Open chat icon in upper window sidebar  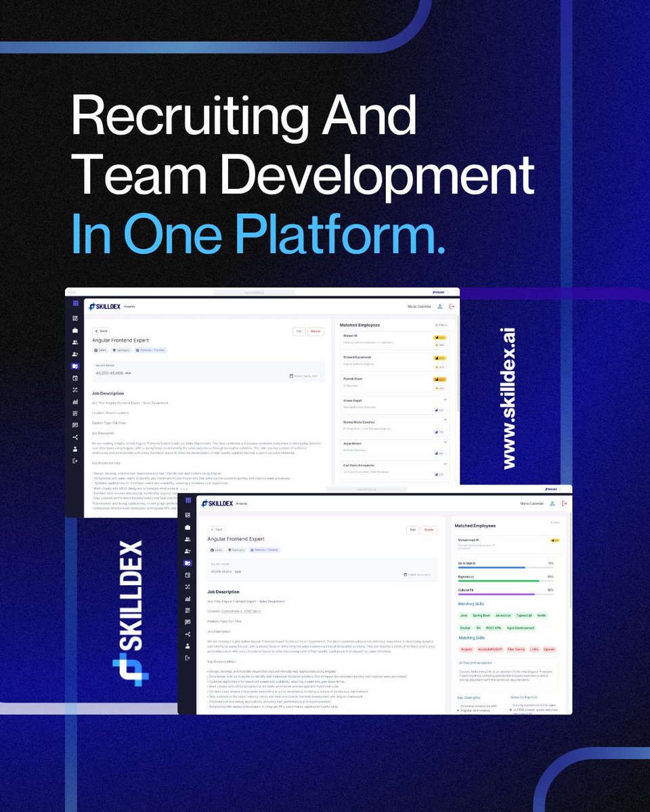[75, 425]
